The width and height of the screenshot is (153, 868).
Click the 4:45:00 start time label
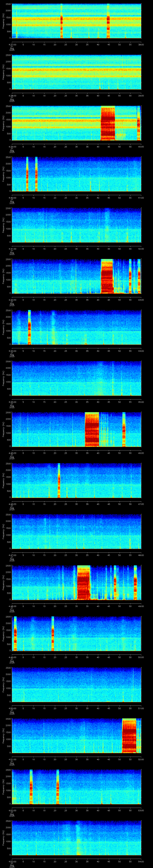click(x=12, y=453)
